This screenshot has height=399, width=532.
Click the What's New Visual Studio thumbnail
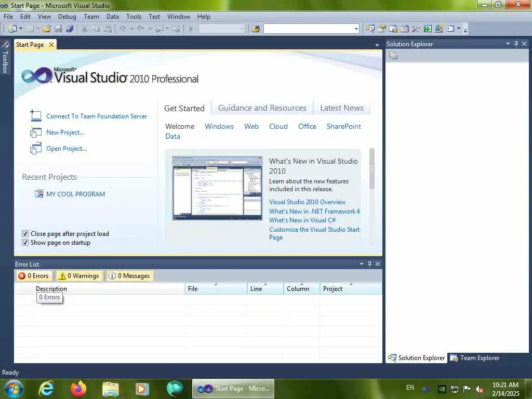click(217, 188)
